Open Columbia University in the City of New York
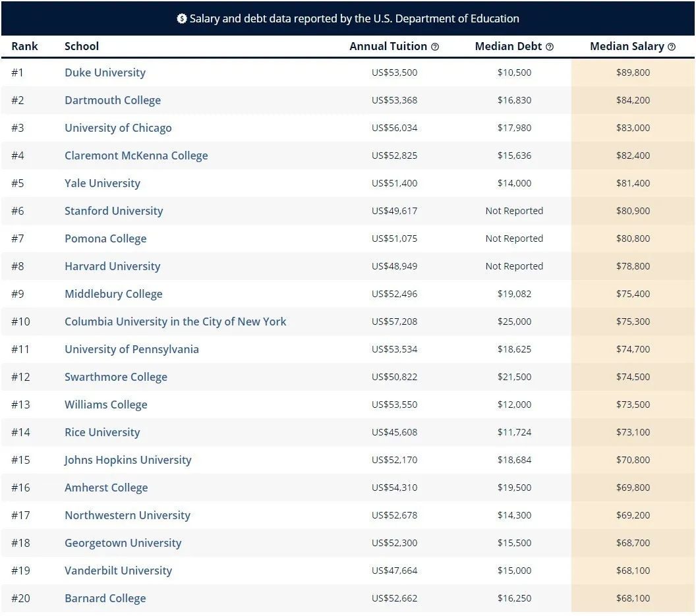This screenshot has height=616, width=696. pos(175,322)
